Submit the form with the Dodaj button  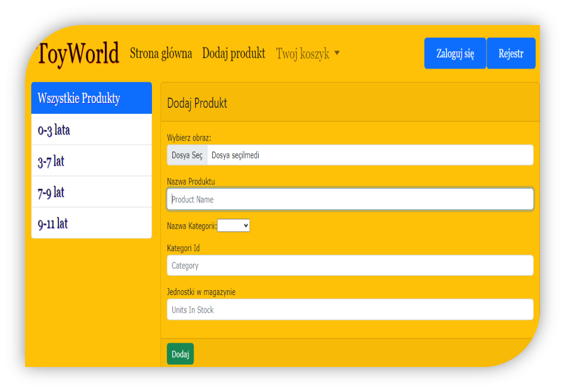click(180, 353)
